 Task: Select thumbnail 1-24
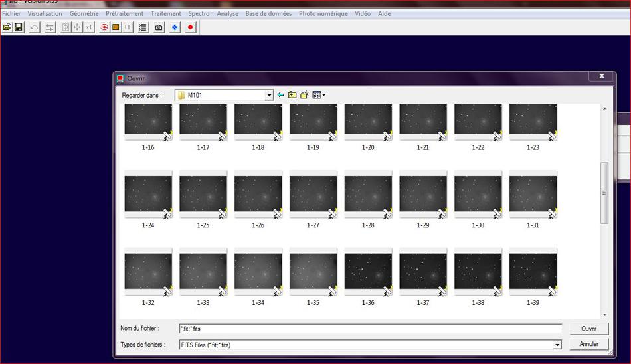pyautogui.click(x=148, y=194)
